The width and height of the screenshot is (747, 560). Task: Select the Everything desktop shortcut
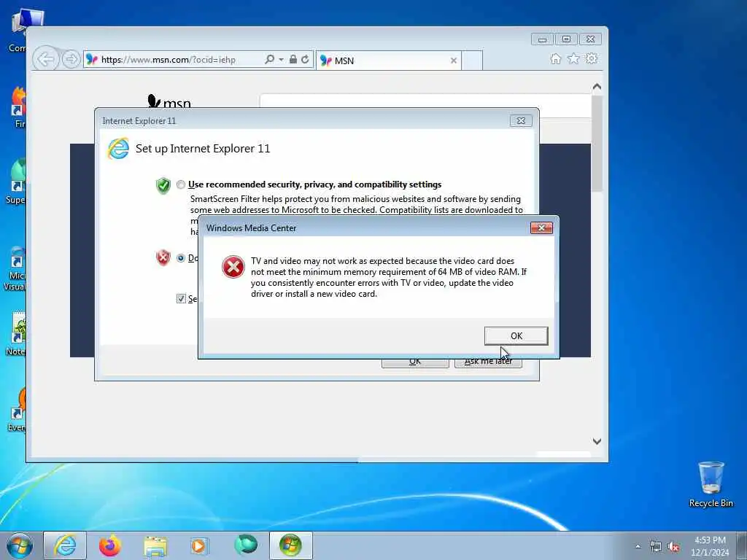click(x=17, y=410)
